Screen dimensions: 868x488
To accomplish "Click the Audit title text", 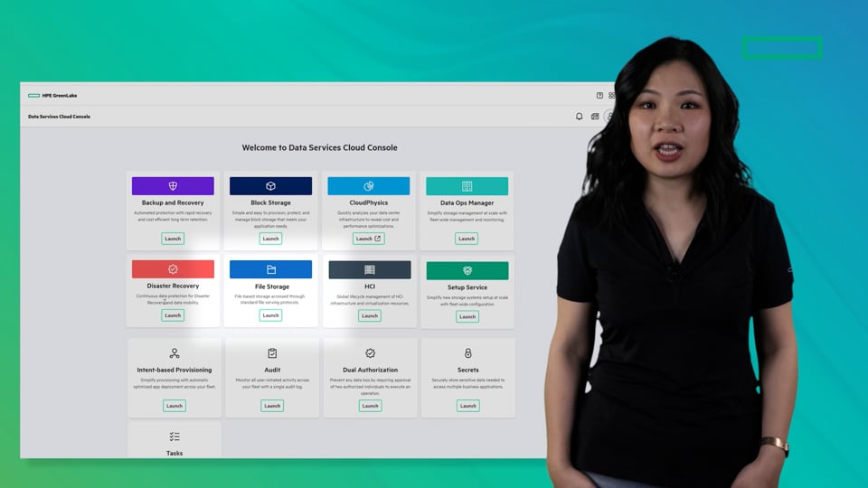I will tap(272, 370).
